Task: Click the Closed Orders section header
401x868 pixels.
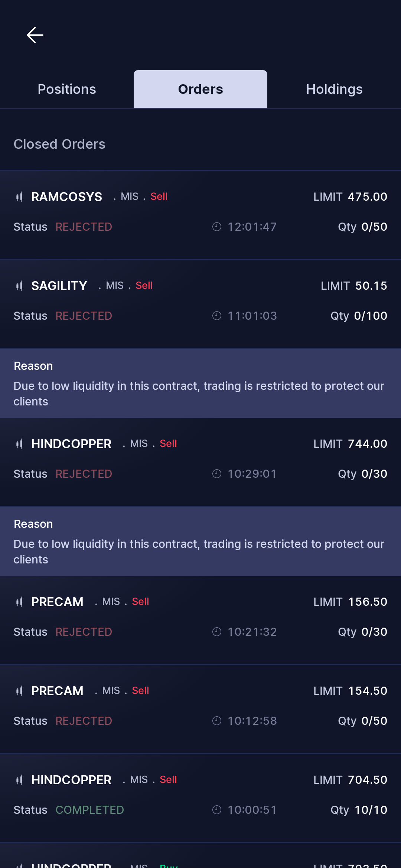Action: click(59, 144)
